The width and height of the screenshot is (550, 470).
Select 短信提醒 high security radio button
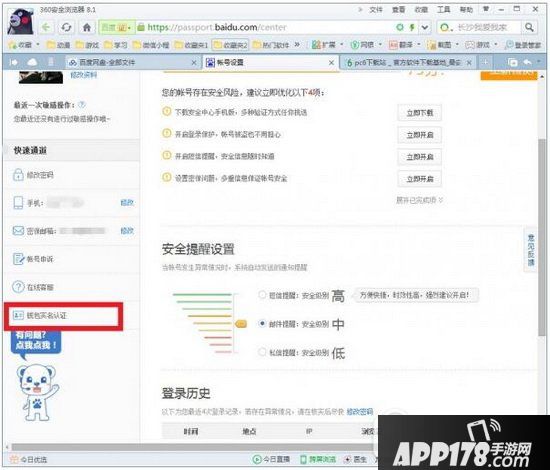click(262, 295)
